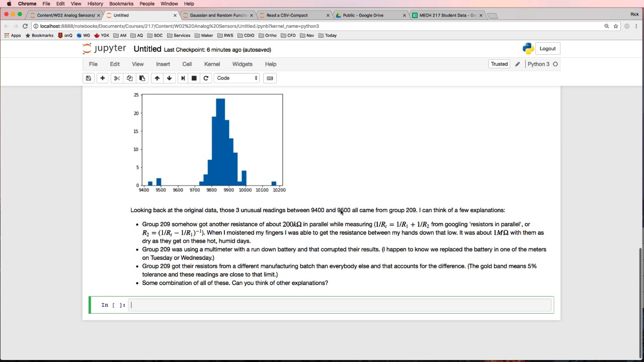Interrupt the kernel stop icon
Image resolution: width=644 pixels, height=362 pixels.
194,78
